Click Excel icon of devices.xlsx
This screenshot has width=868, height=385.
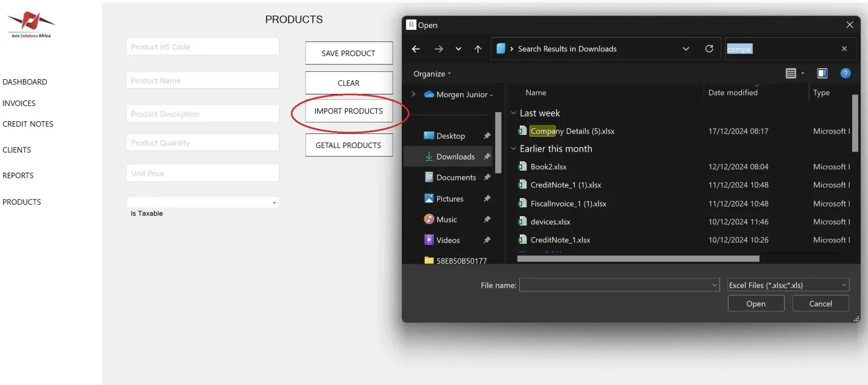coord(522,222)
